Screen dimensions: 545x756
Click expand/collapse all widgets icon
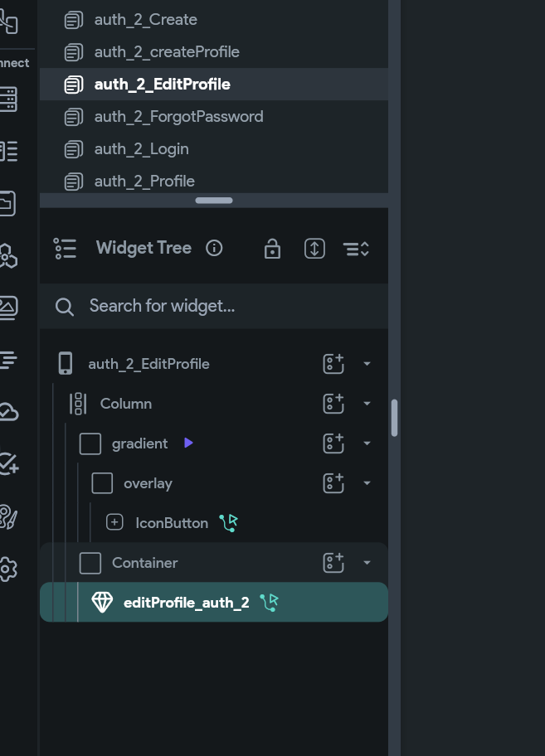pyautogui.click(x=314, y=249)
